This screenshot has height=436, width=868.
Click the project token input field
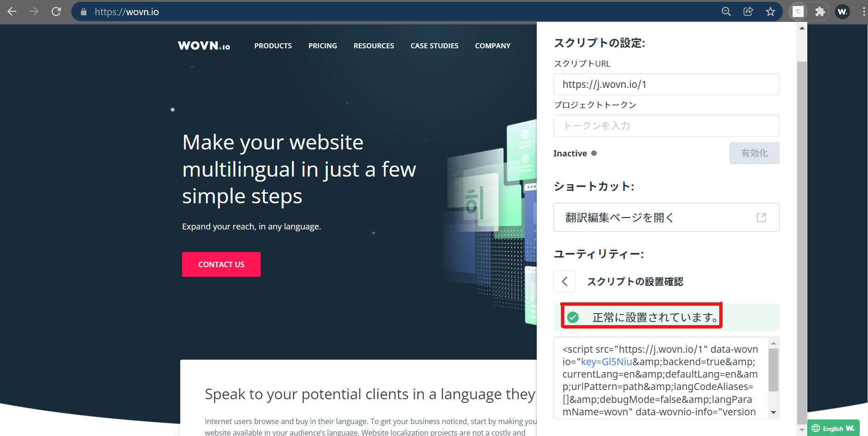point(666,126)
